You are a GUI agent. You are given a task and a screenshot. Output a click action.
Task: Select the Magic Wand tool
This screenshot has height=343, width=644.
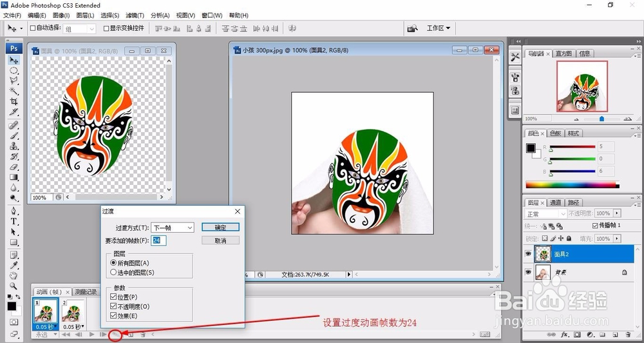point(14,91)
